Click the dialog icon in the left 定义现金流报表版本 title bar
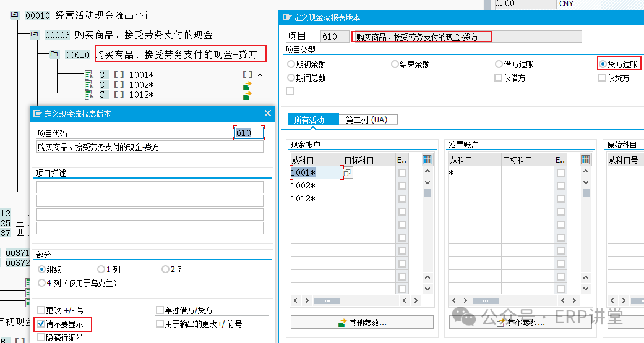Viewport: 644px width, 343px height. pyautogui.click(x=37, y=114)
